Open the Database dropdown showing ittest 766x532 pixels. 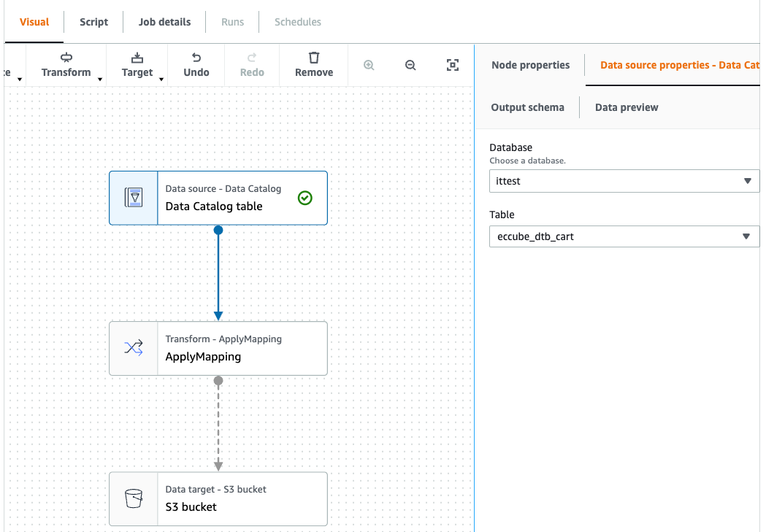[x=624, y=181]
